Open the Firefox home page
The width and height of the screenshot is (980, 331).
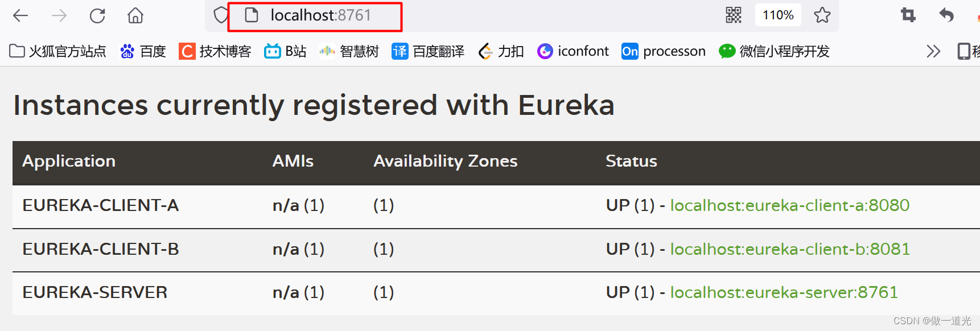pos(135,15)
